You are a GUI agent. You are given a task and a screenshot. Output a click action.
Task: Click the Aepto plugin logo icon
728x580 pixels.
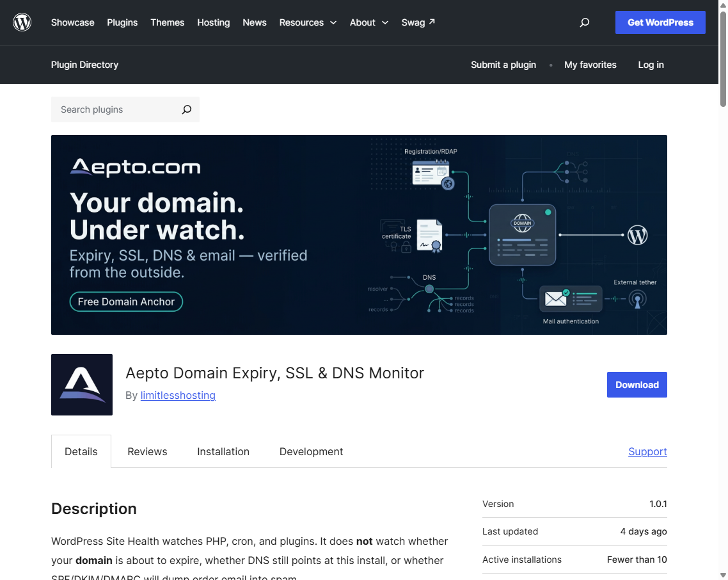tap(82, 385)
